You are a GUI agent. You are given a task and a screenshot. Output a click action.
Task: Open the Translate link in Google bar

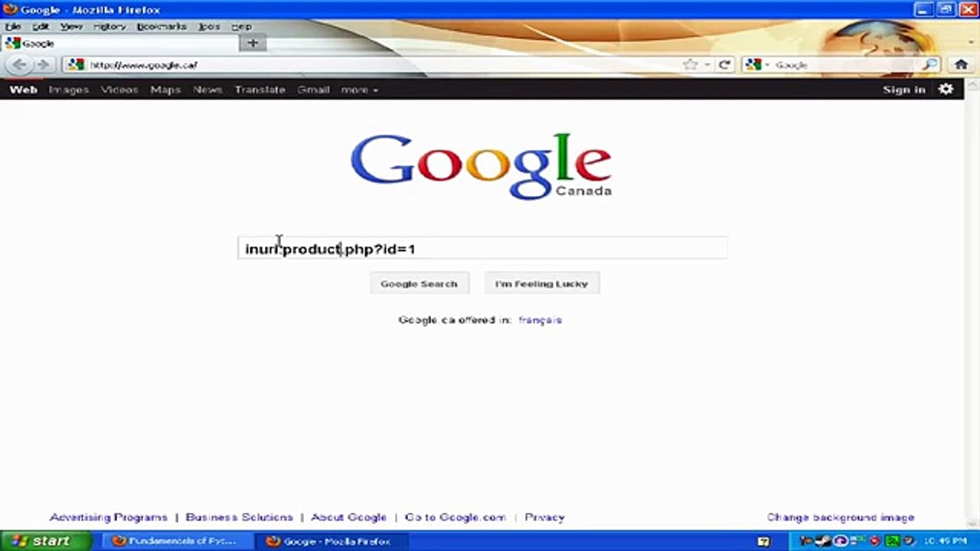click(260, 90)
